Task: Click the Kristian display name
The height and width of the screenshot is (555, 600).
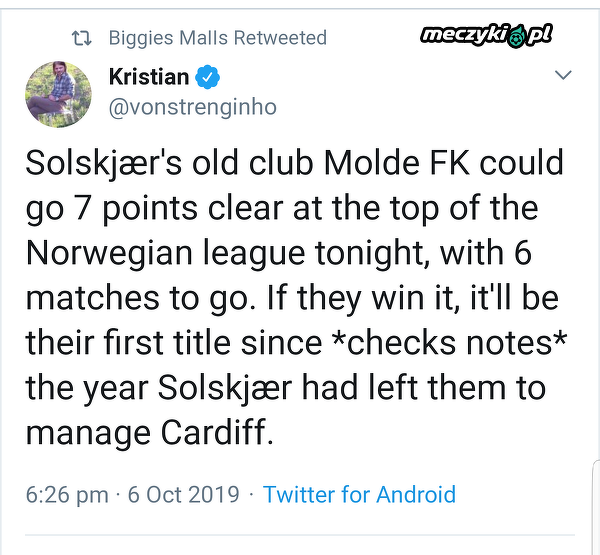Action: (148, 78)
